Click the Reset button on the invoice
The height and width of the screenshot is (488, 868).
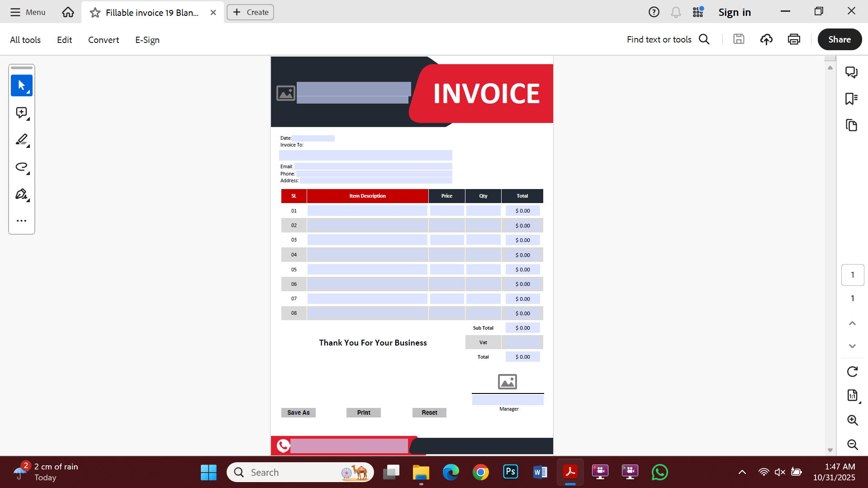429,412
